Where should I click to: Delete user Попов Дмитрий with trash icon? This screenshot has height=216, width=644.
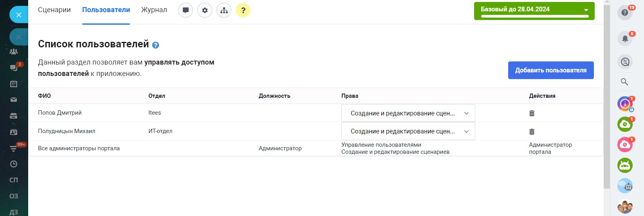pyautogui.click(x=532, y=113)
